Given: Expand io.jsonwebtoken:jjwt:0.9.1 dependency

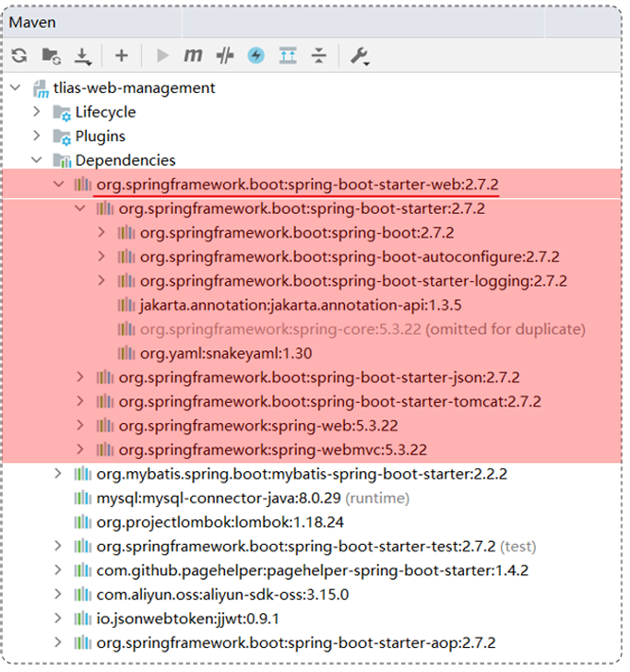Looking at the screenshot, I should 58,618.
